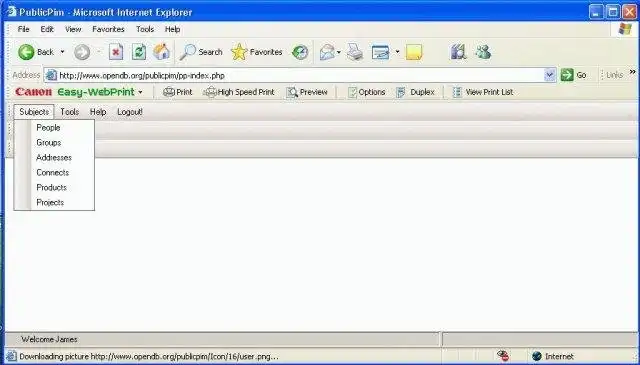The image size is (640, 365).
Task: Click the Subjects menu in PublicPim
Action: pyautogui.click(x=34, y=111)
